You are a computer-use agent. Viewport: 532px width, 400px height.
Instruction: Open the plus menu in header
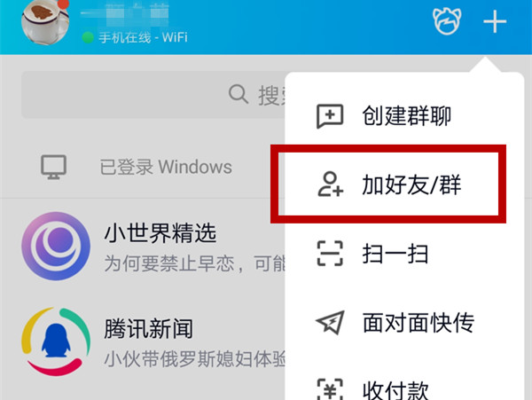click(x=495, y=21)
